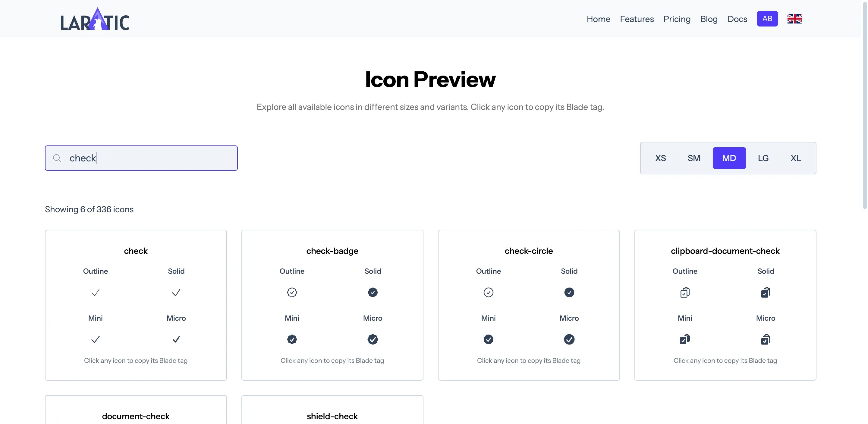Open the Blog section
The image size is (868, 424).
(709, 19)
